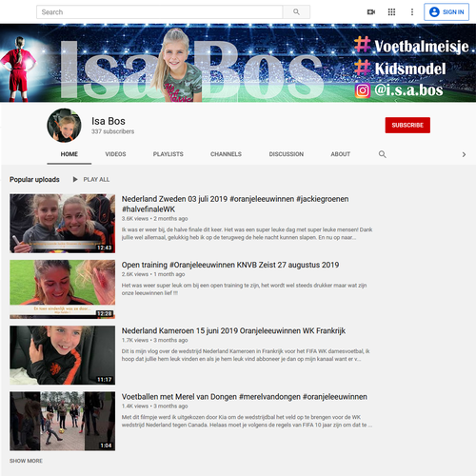Expand tabs with the right chevron arrow
Viewport: 476px width, 476px height.
pos(464,154)
